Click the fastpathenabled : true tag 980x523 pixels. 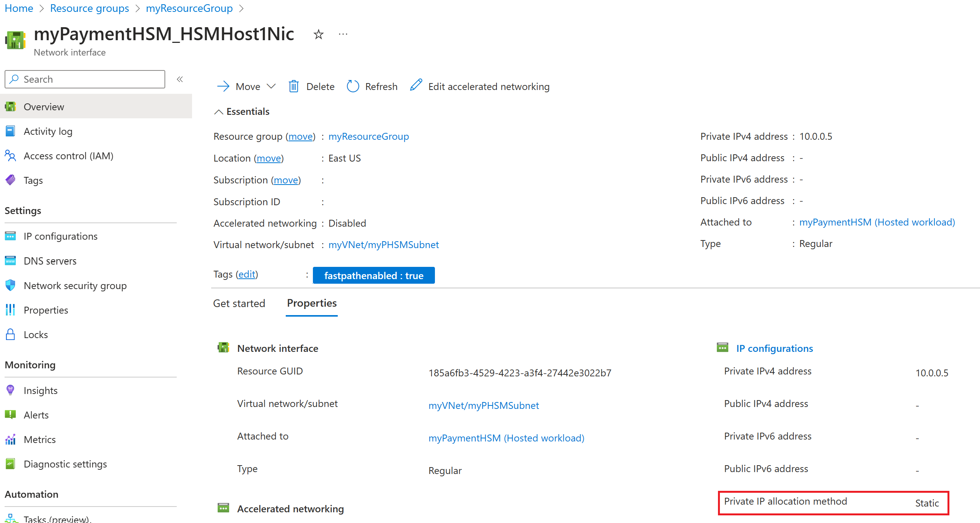[374, 276]
